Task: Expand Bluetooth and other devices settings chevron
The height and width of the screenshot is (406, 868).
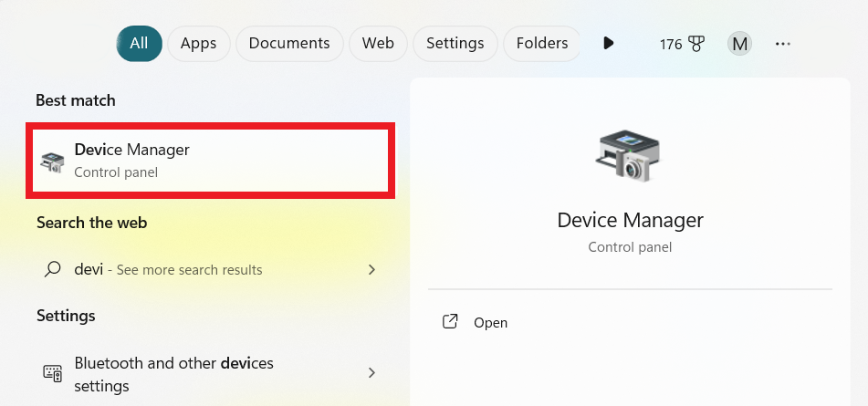Action: (371, 372)
